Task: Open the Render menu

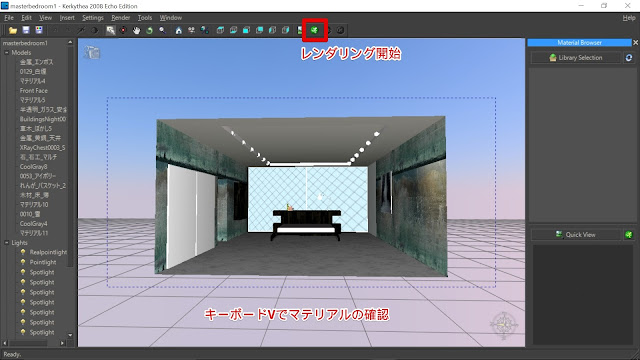Action: click(x=120, y=18)
